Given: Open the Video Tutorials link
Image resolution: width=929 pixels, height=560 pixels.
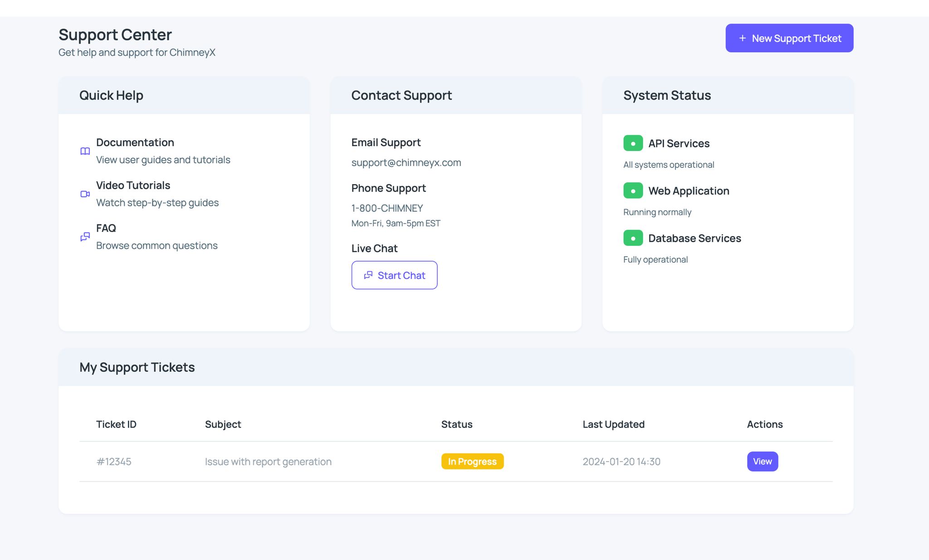Looking at the screenshot, I should [133, 185].
